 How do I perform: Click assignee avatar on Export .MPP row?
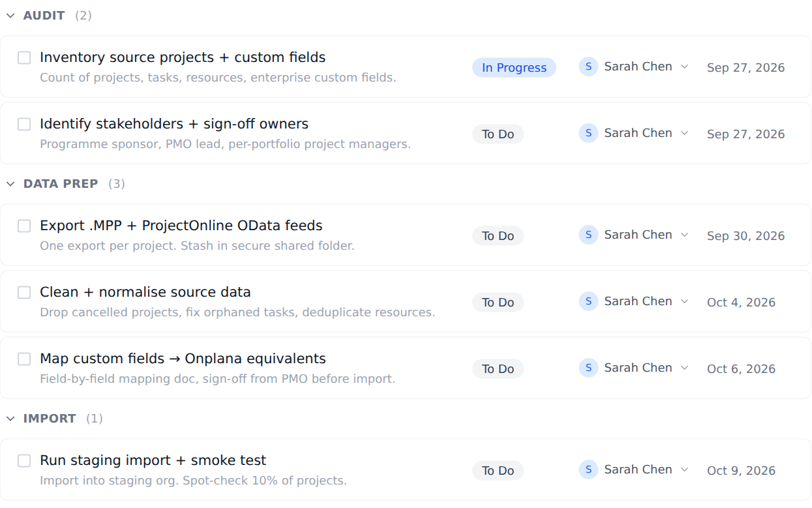coord(588,235)
